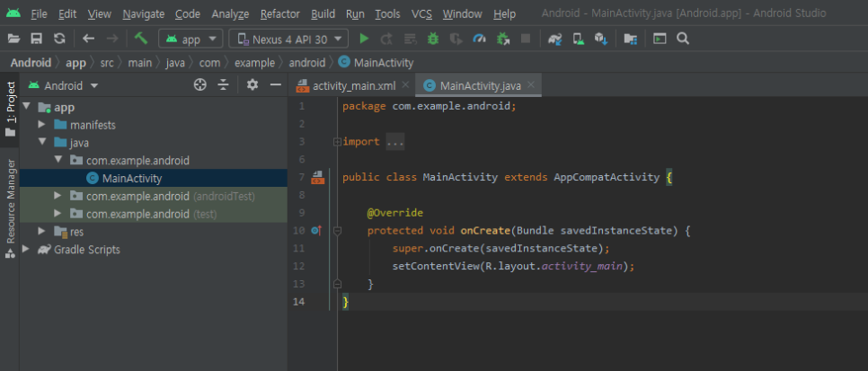Click the Run Anything terminal icon
The height and width of the screenshot is (371, 868).
click(x=660, y=39)
